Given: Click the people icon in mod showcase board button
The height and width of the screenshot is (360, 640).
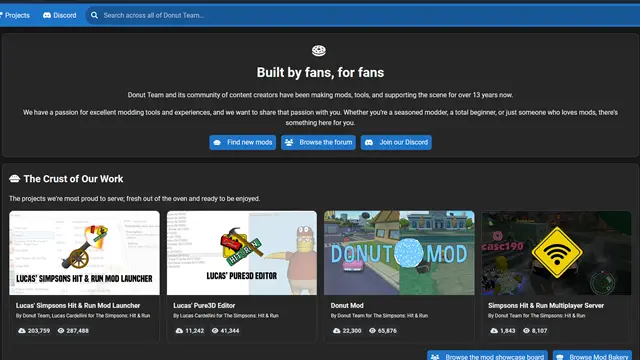Looking at the screenshot, I should 435,357.
